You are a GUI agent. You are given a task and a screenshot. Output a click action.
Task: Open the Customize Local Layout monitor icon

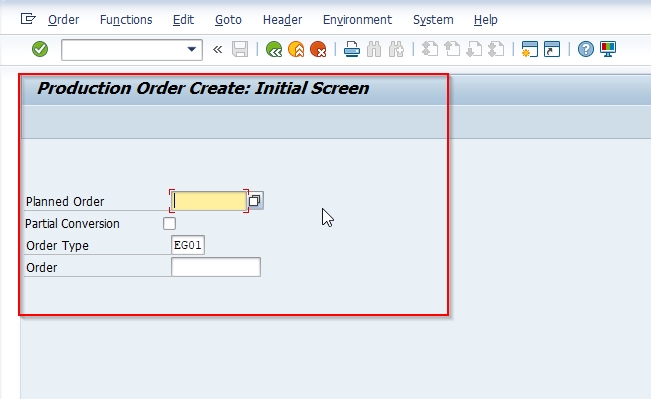coord(608,49)
